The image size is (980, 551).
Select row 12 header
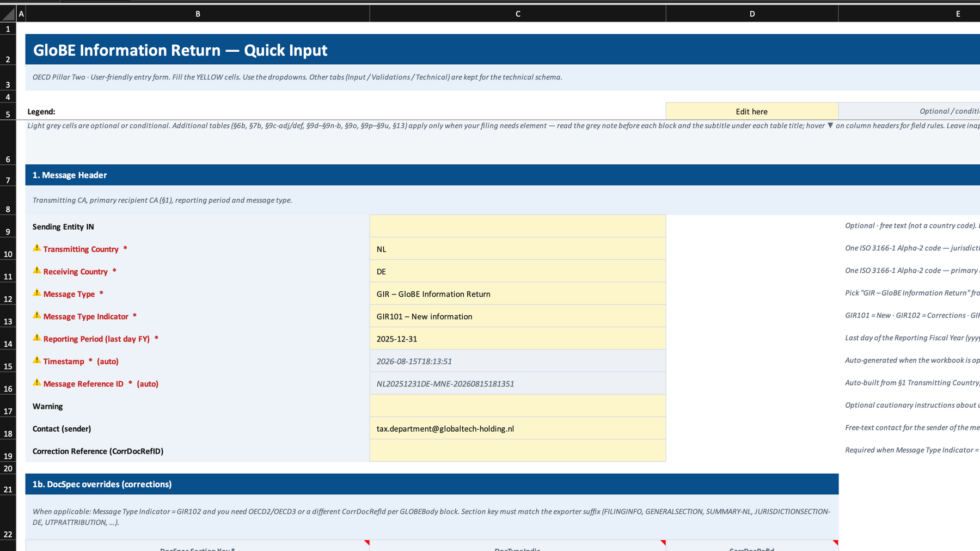click(8, 293)
